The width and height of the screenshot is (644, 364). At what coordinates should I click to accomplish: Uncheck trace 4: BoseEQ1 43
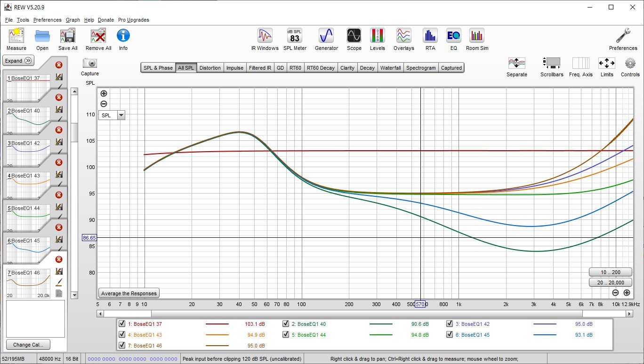point(122,335)
